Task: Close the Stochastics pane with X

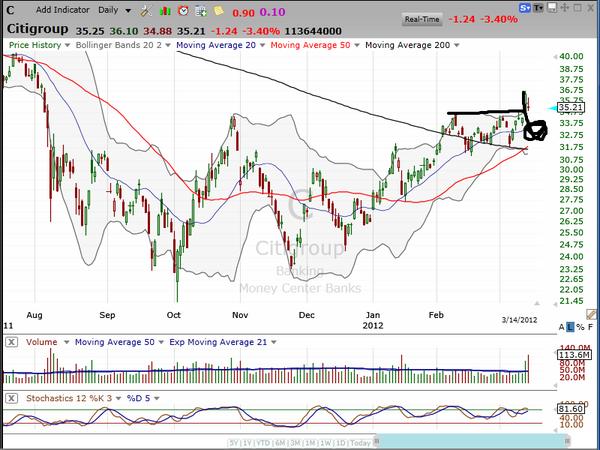Action: point(11,398)
